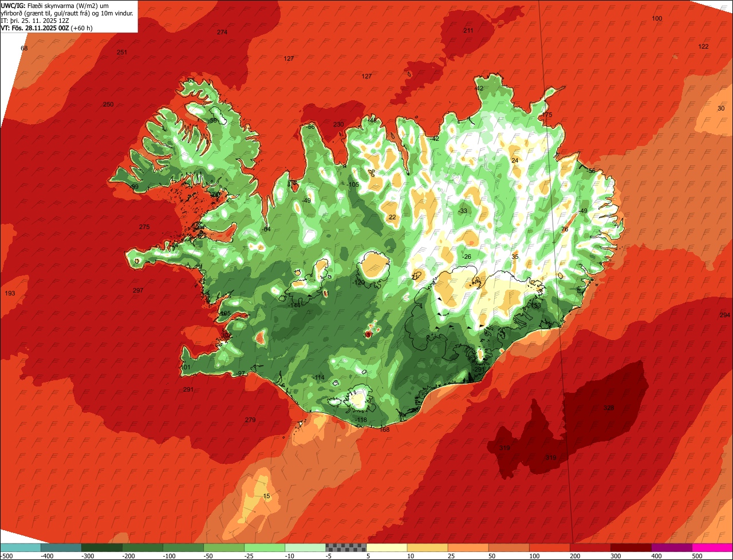
Task: Click the map value 211
Action: (x=468, y=30)
